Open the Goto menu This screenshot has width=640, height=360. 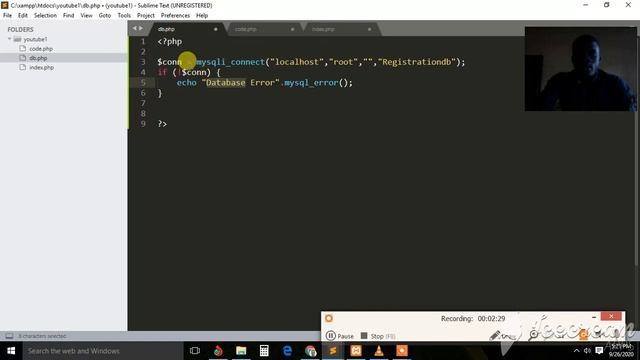coord(104,16)
